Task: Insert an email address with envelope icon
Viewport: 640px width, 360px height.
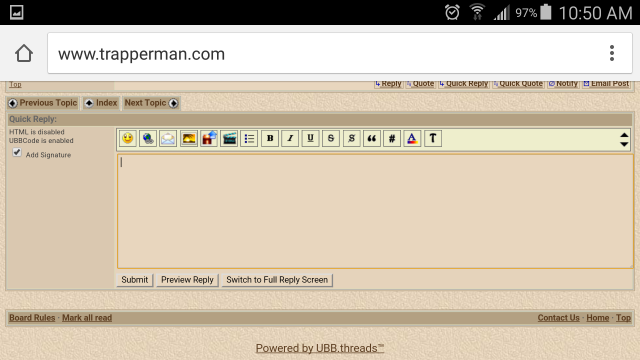Action: coord(168,138)
